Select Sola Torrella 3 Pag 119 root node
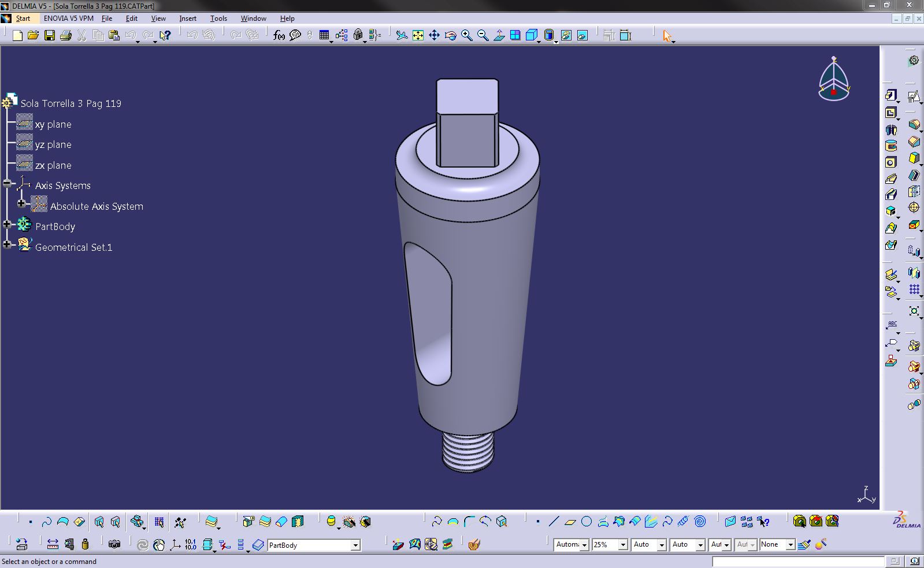The width and height of the screenshot is (924, 568). 71,103
